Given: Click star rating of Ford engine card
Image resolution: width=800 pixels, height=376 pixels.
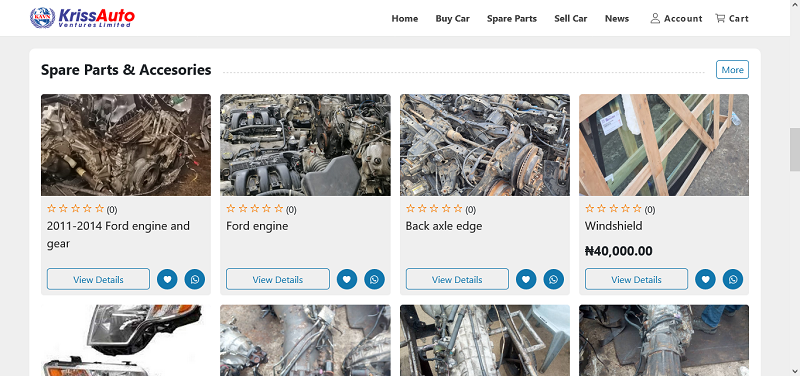Looking at the screenshot, I should [x=255, y=209].
